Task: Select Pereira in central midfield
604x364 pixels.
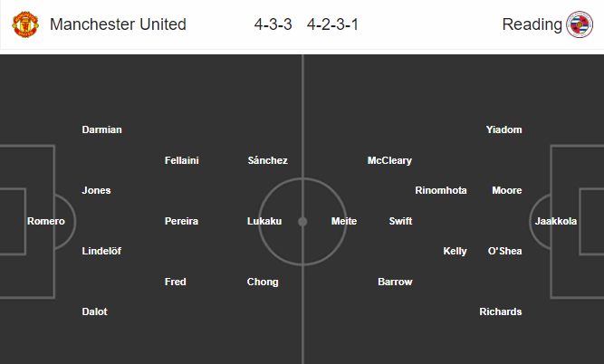Action: 181,221
